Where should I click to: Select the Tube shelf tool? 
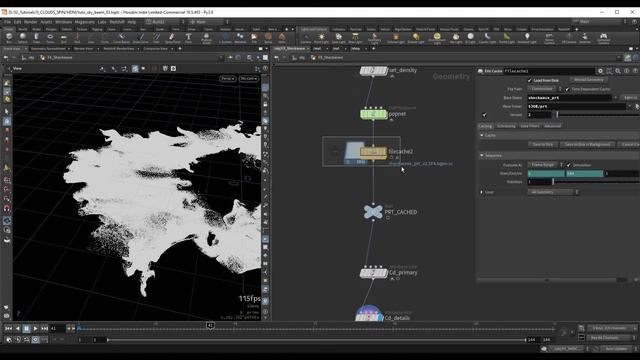36,38
